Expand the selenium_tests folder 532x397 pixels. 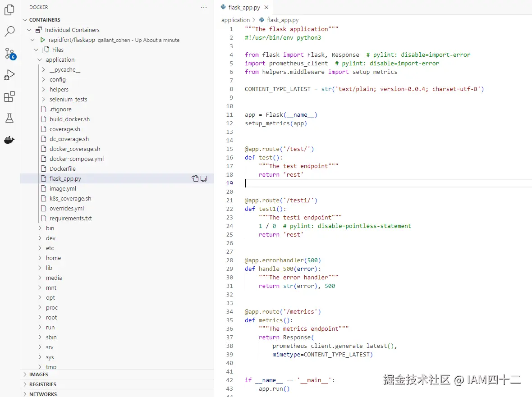click(43, 99)
